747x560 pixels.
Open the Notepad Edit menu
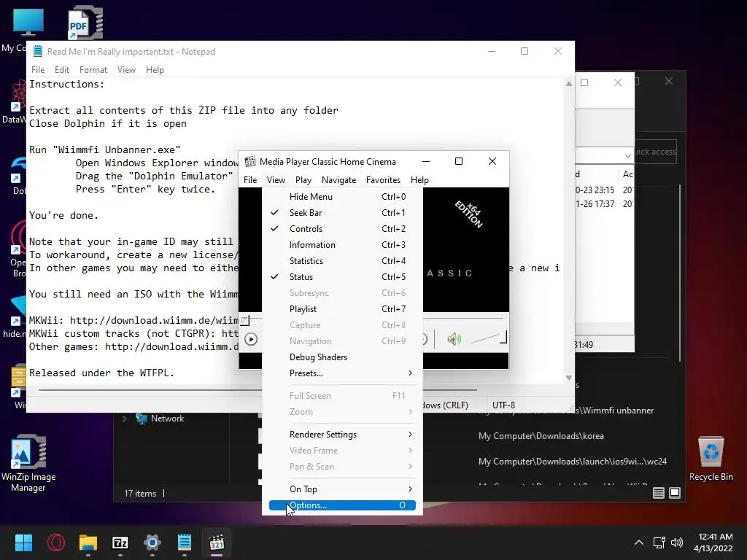click(x=62, y=70)
